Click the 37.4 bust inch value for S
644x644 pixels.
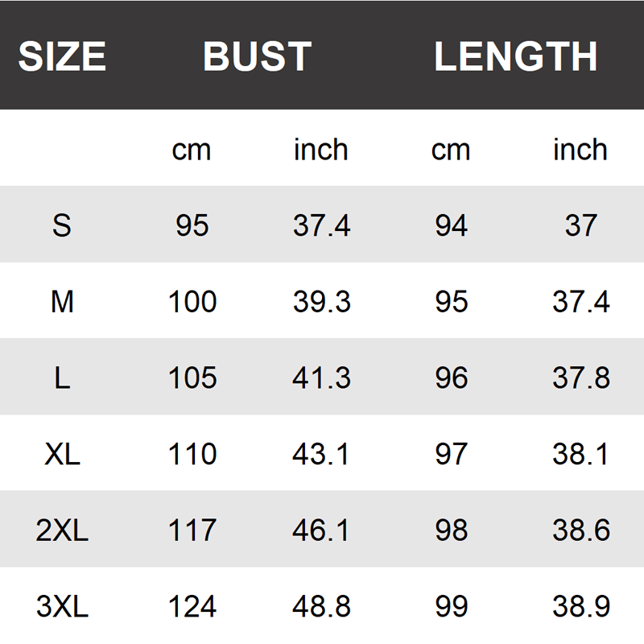point(321,225)
